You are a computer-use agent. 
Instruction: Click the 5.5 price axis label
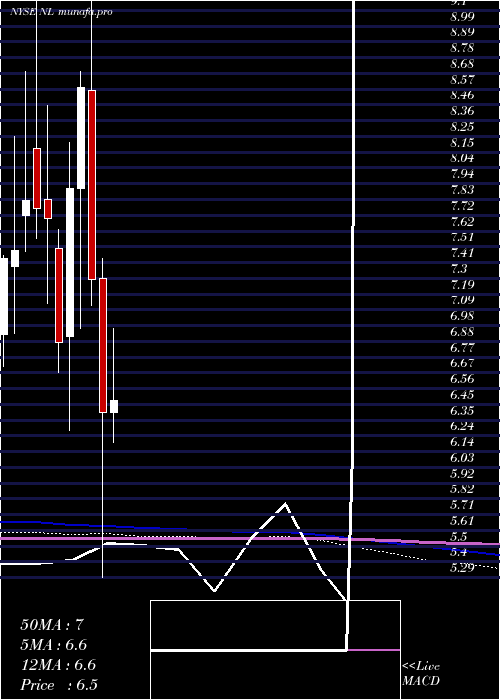click(459, 536)
